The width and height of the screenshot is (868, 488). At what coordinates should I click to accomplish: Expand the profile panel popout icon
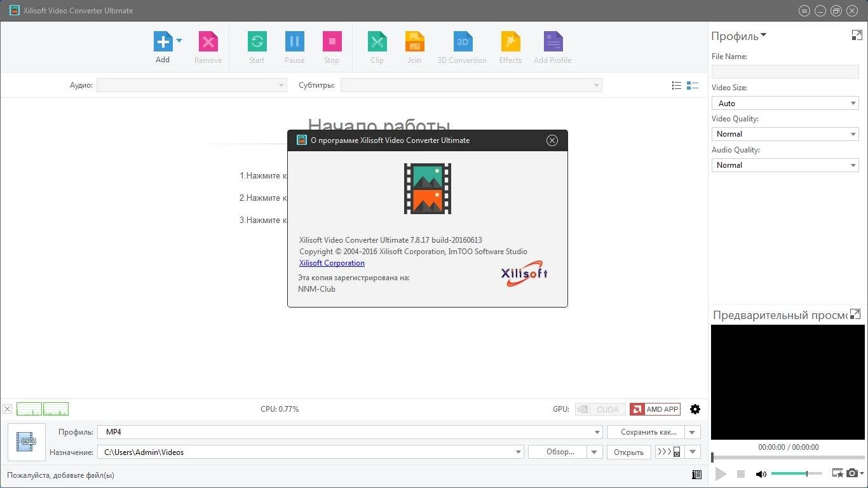point(857,36)
